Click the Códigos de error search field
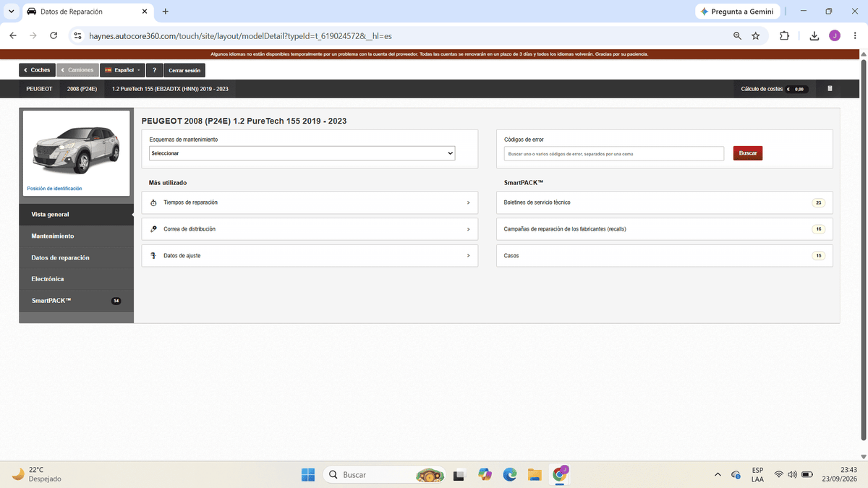Image resolution: width=868 pixels, height=488 pixels. point(614,153)
